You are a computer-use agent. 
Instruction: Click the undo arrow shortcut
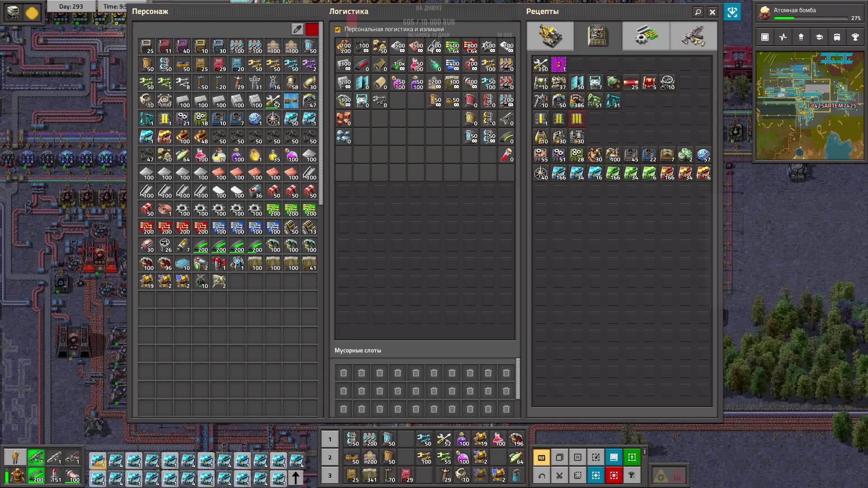click(x=542, y=475)
